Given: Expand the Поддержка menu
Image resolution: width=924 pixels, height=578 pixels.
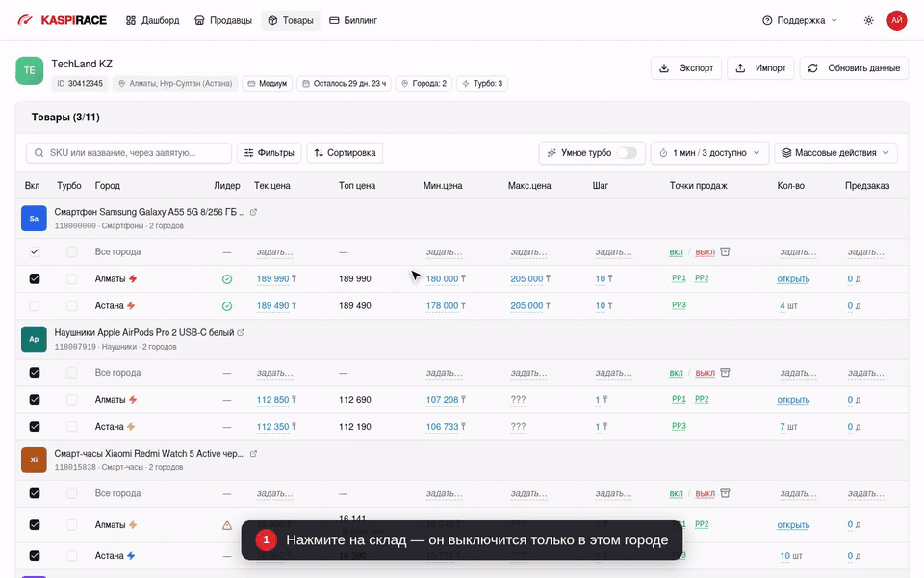Looking at the screenshot, I should [800, 20].
